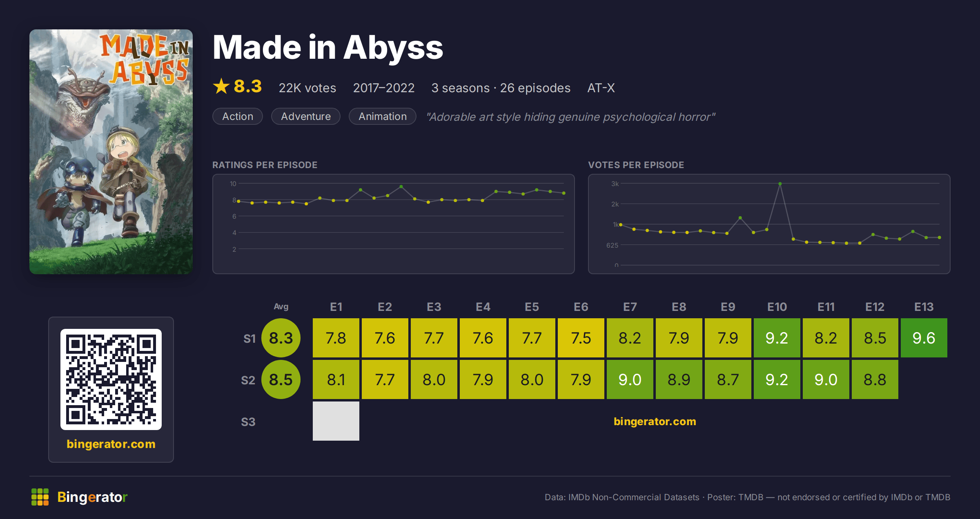This screenshot has height=519, width=980.
Task: Click the S2 average 8.5 circle
Action: pyautogui.click(x=281, y=379)
